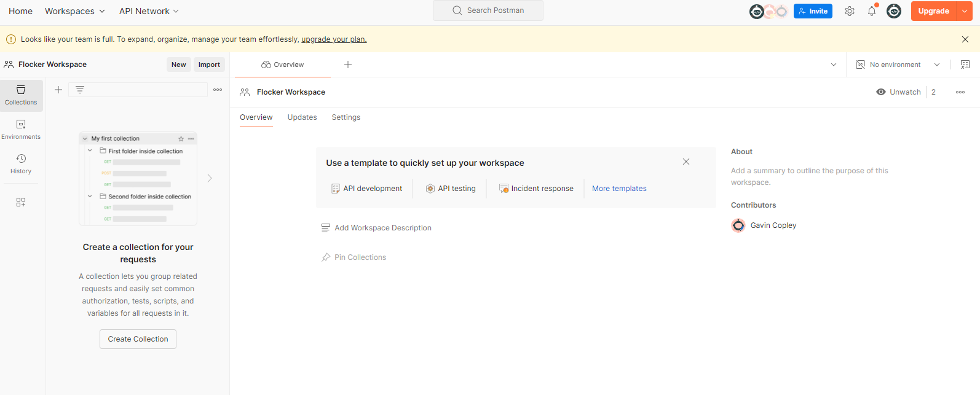Click the About summary placeholder text
The width and height of the screenshot is (980, 395).
(810, 176)
